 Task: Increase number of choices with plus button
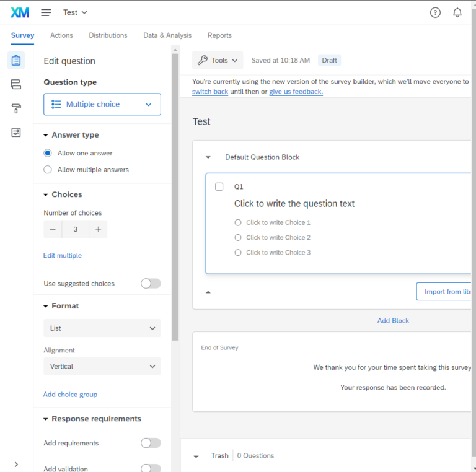pos(98,229)
